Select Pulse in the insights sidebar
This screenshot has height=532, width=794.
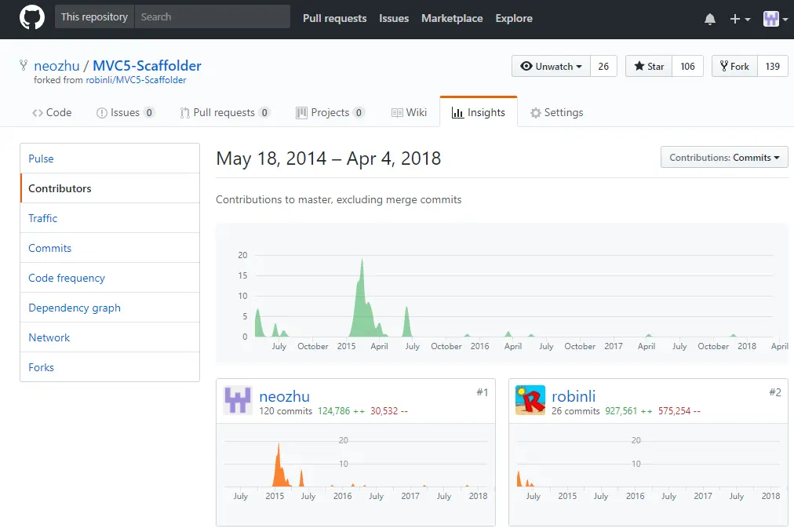click(x=110, y=159)
